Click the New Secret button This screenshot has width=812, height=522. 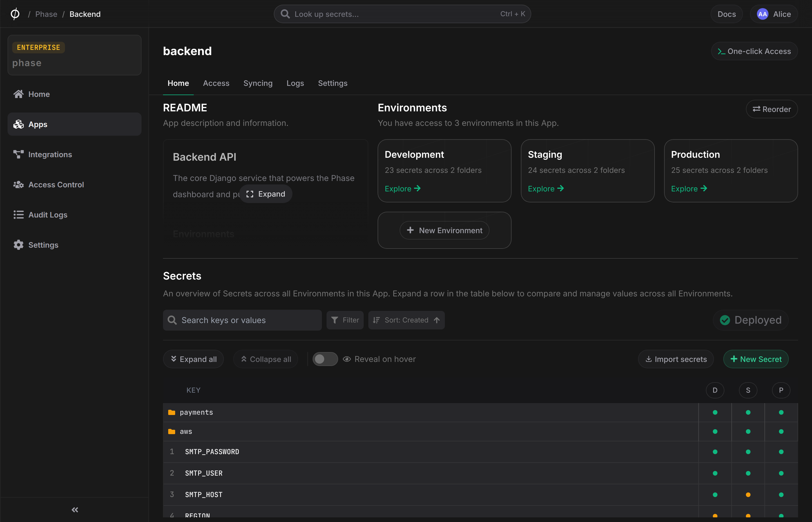click(x=756, y=359)
